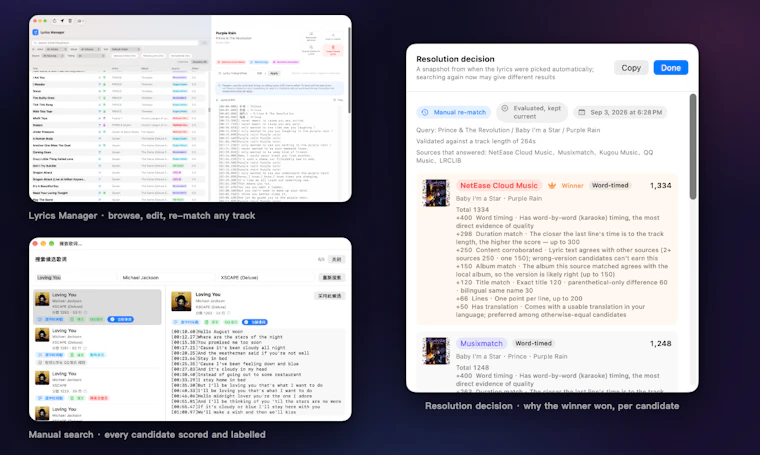Screen dimensions: 760x455
Task: Click the orange Winner crown icon
Action: tap(552, 186)
